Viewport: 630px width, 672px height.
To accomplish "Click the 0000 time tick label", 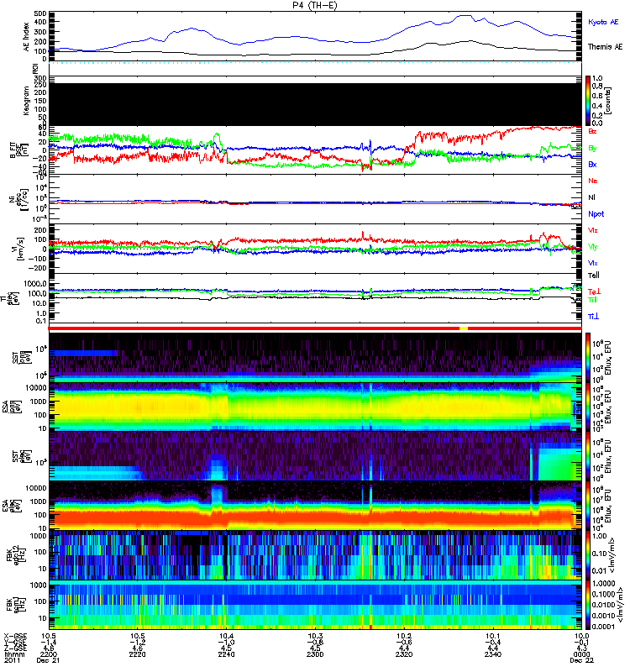I will pyautogui.click(x=581, y=654).
